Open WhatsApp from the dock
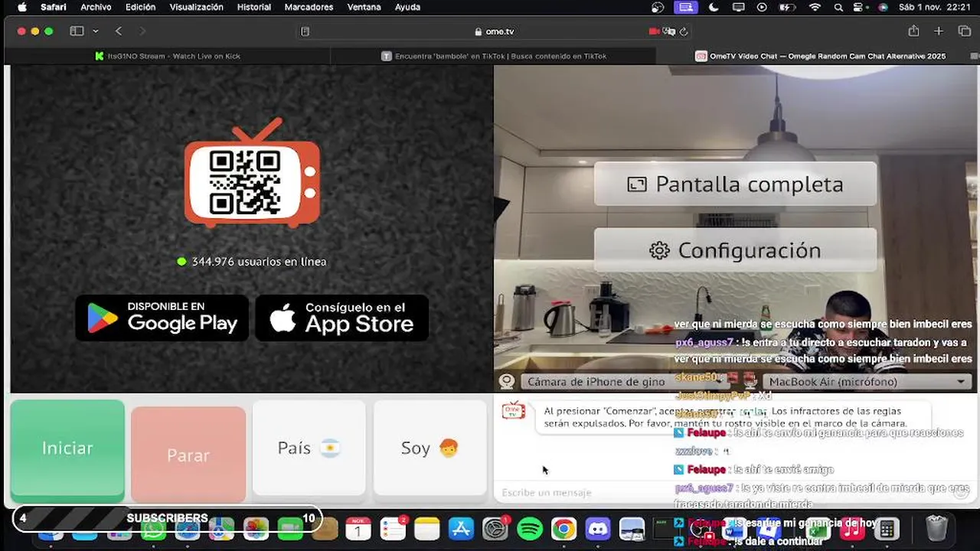Screen dimensions: 980x551 tap(153, 530)
